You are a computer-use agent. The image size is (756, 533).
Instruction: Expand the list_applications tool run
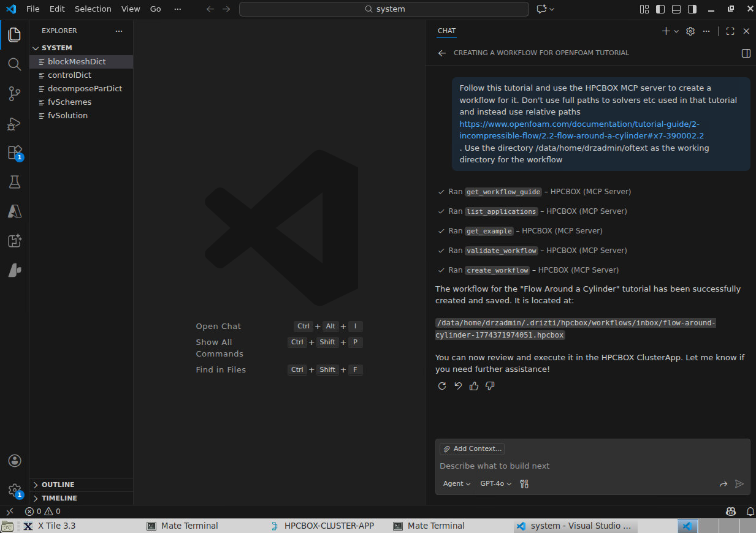[532, 211]
